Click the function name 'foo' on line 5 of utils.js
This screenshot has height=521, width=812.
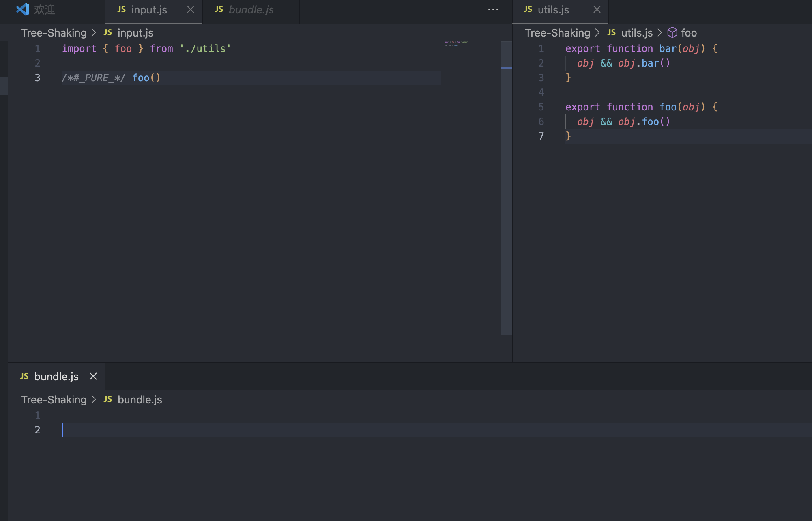(668, 107)
